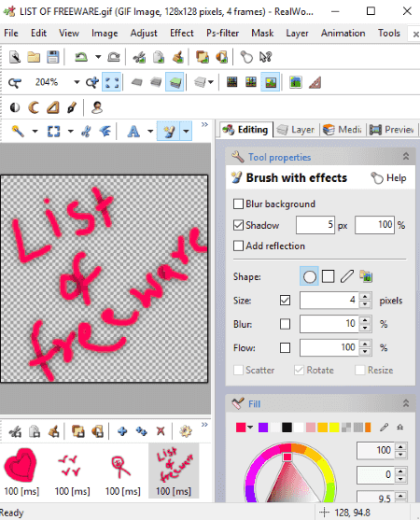Enable the Blur background checkbox
This screenshot has height=520, width=420.
(x=238, y=204)
